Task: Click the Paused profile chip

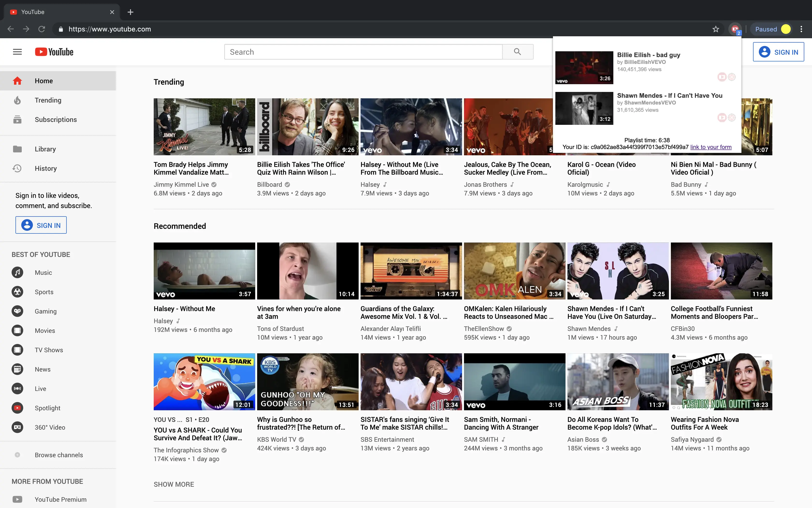Action: [x=772, y=29]
